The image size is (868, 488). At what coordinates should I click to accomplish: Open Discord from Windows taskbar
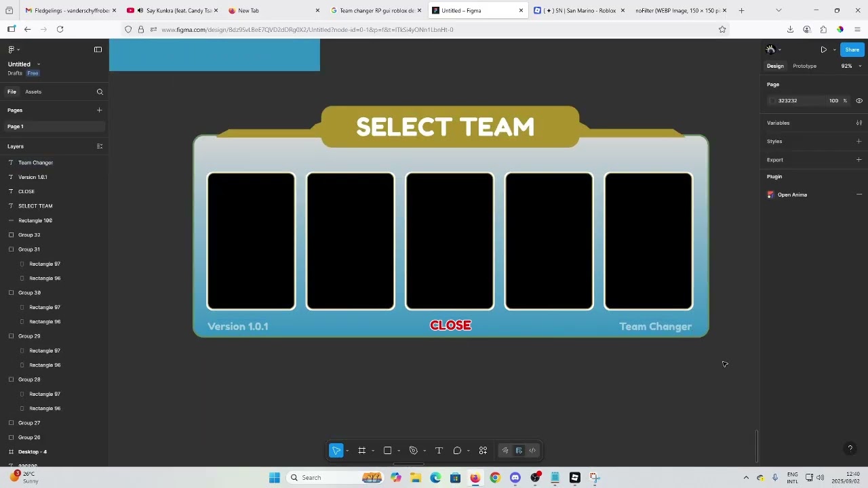(x=515, y=478)
